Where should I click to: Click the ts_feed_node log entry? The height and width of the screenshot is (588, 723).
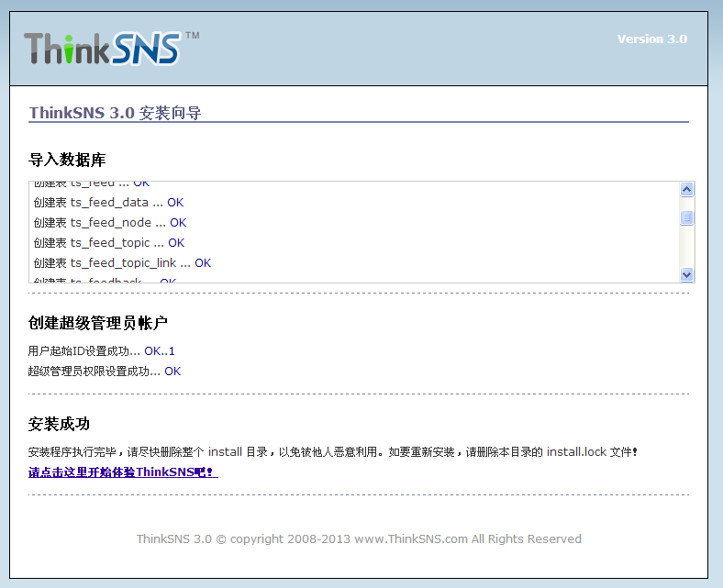click(x=110, y=223)
